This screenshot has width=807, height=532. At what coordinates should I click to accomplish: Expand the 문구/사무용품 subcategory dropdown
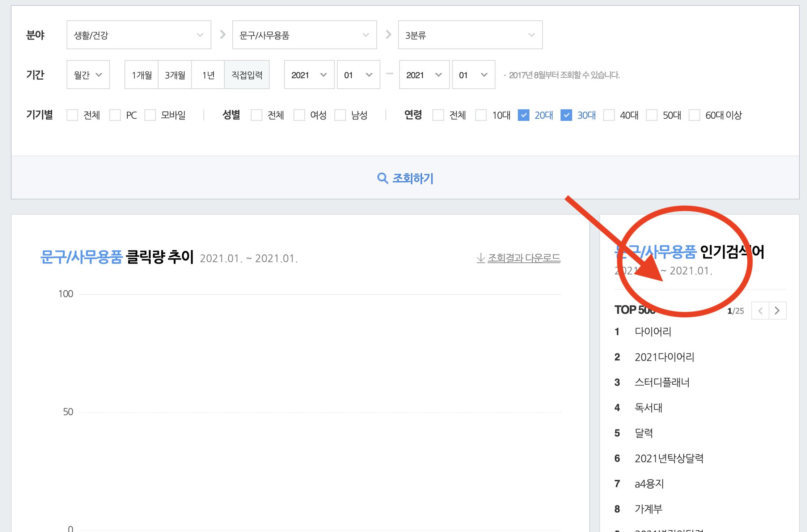tap(304, 35)
